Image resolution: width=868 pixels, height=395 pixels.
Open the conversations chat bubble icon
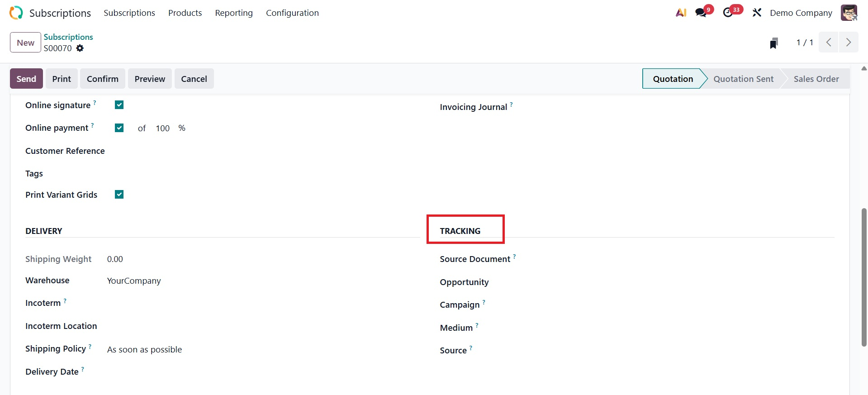pos(701,13)
